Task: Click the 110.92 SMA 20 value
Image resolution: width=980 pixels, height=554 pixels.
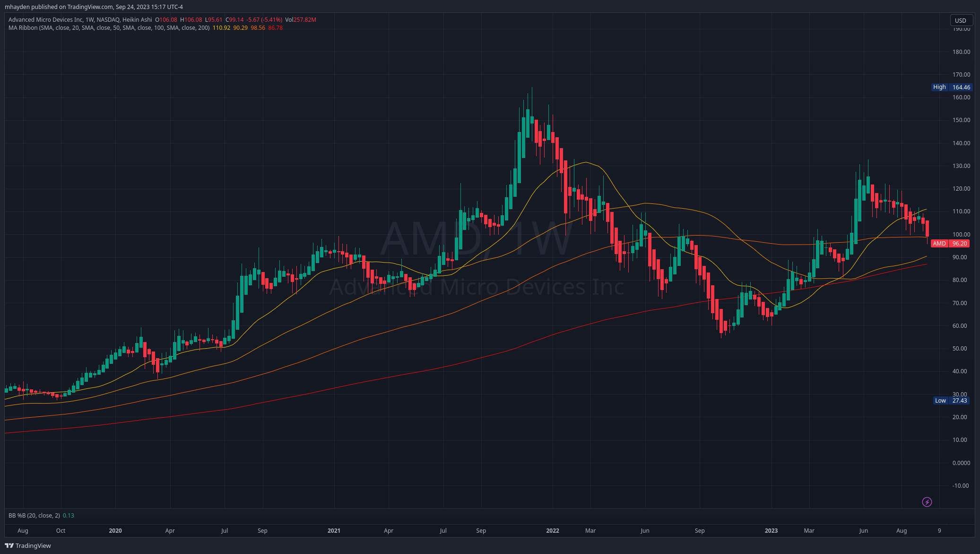Action: 222,28
